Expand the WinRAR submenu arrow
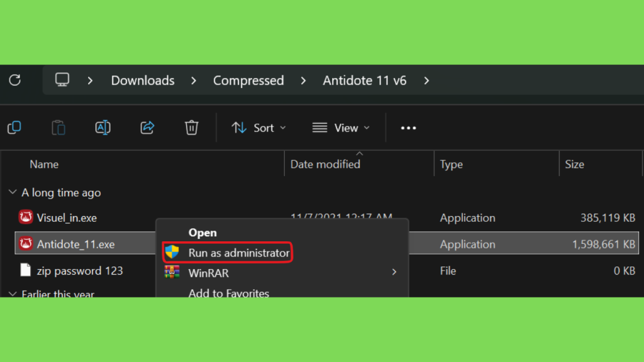This screenshot has width=644, height=362. [394, 272]
